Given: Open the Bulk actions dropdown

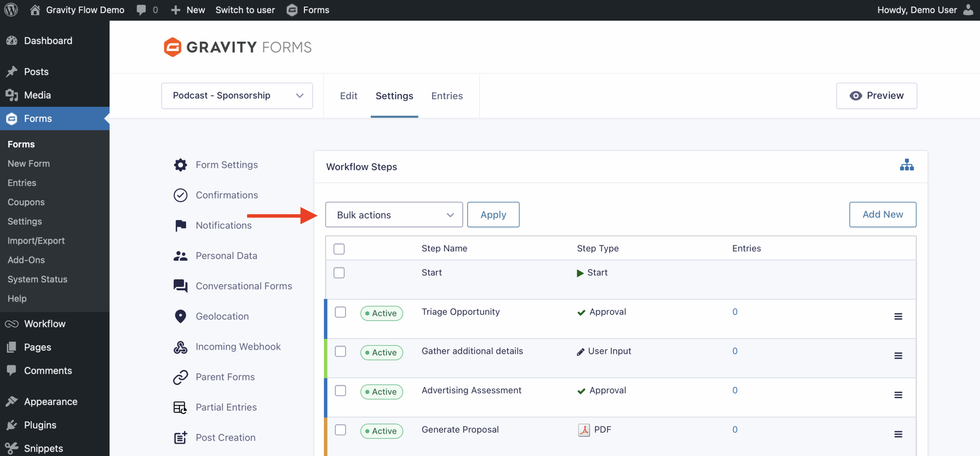Looking at the screenshot, I should tap(394, 215).
